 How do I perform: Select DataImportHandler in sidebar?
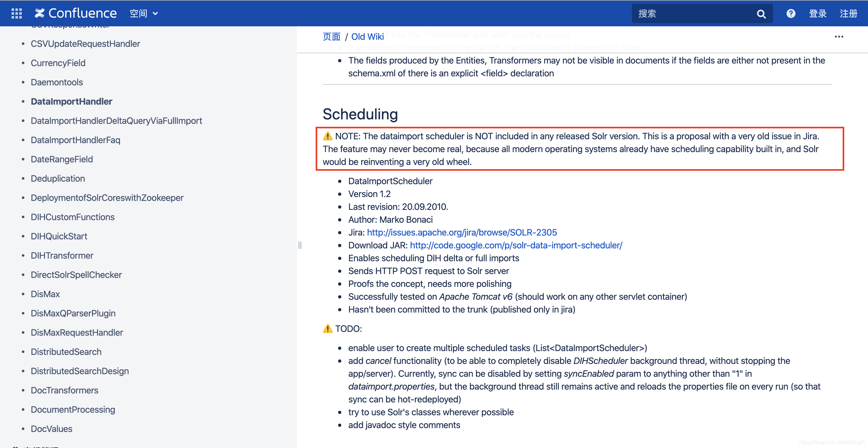coord(72,101)
